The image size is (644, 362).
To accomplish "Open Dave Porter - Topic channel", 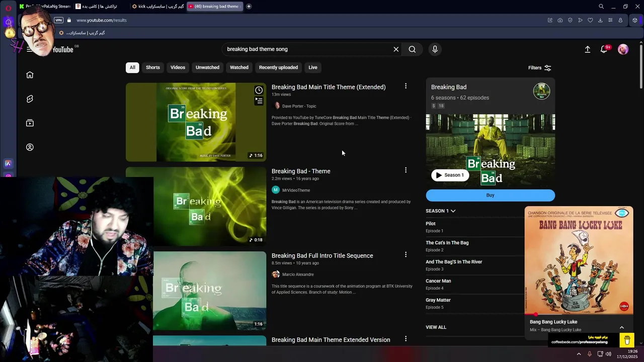I will point(299,106).
